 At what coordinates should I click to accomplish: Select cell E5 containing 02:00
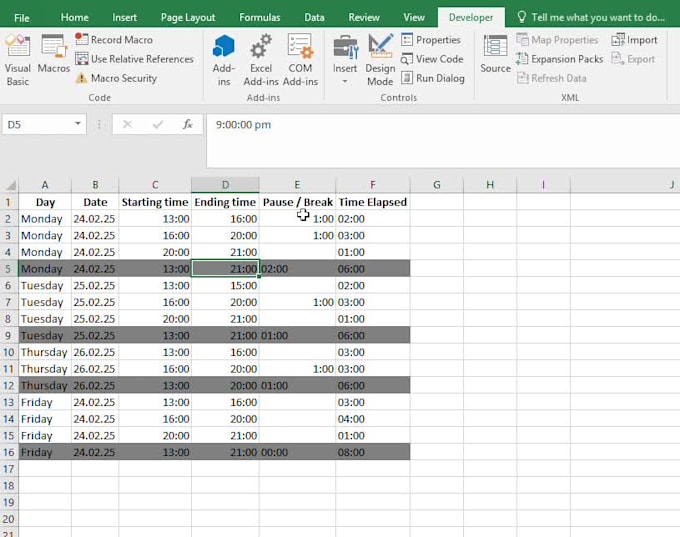[x=298, y=269]
